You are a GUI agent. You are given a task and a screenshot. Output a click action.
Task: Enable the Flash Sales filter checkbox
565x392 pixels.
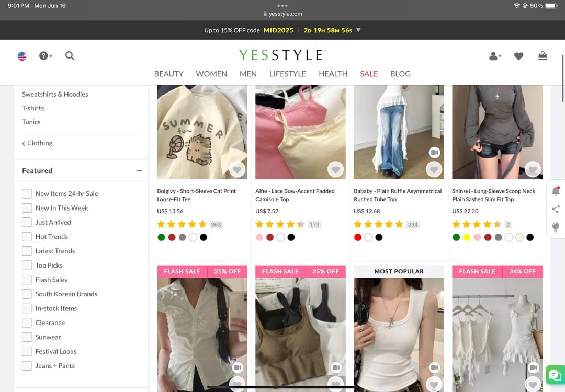point(27,280)
